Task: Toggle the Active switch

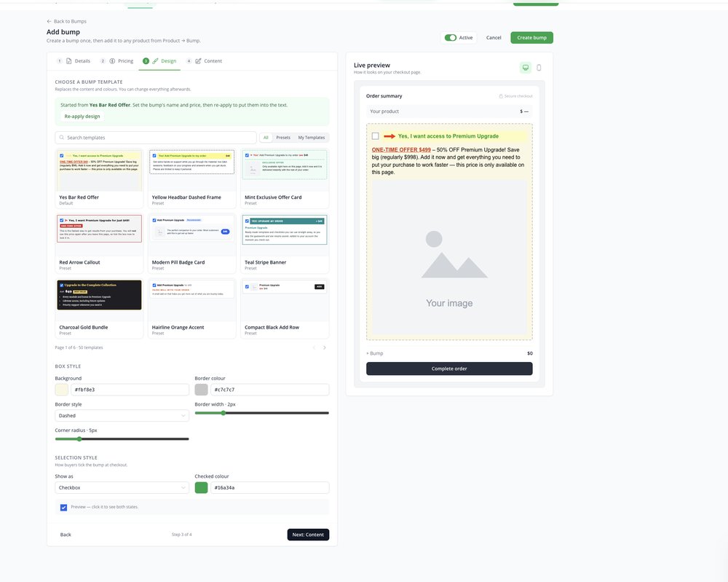Action: [x=451, y=38]
